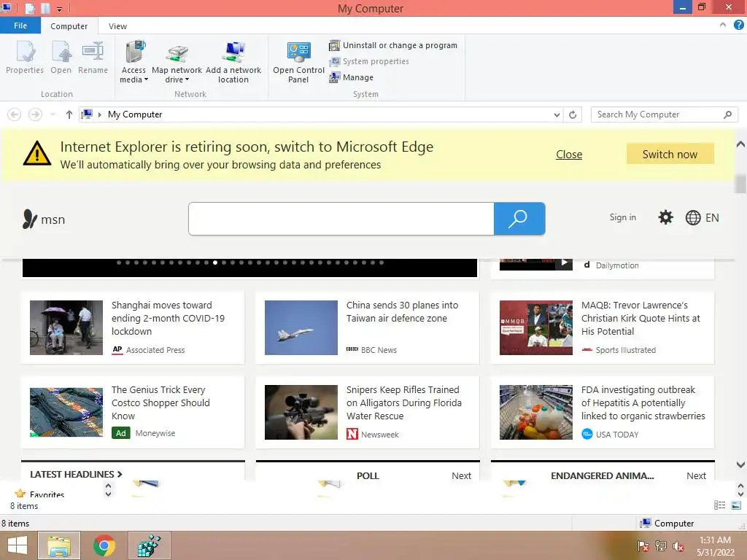The height and width of the screenshot is (560, 747).
Task: Click the blue msn search button
Action: [519, 219]
